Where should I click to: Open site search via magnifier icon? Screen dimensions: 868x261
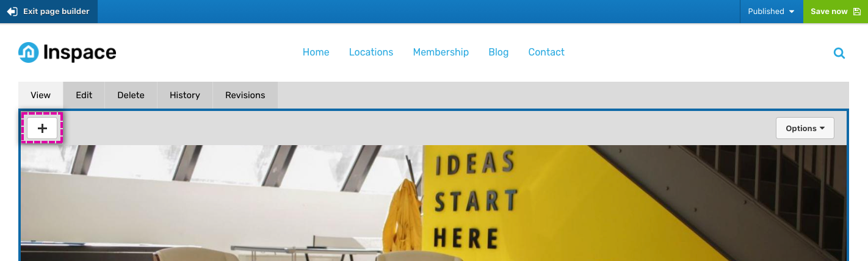839,53
